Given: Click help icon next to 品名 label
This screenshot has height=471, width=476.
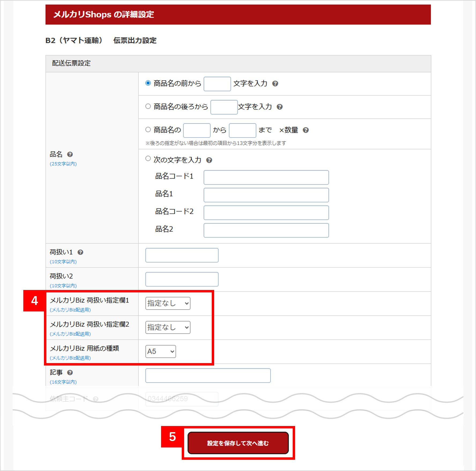Looking at the screenshot, I should point(70,155).
